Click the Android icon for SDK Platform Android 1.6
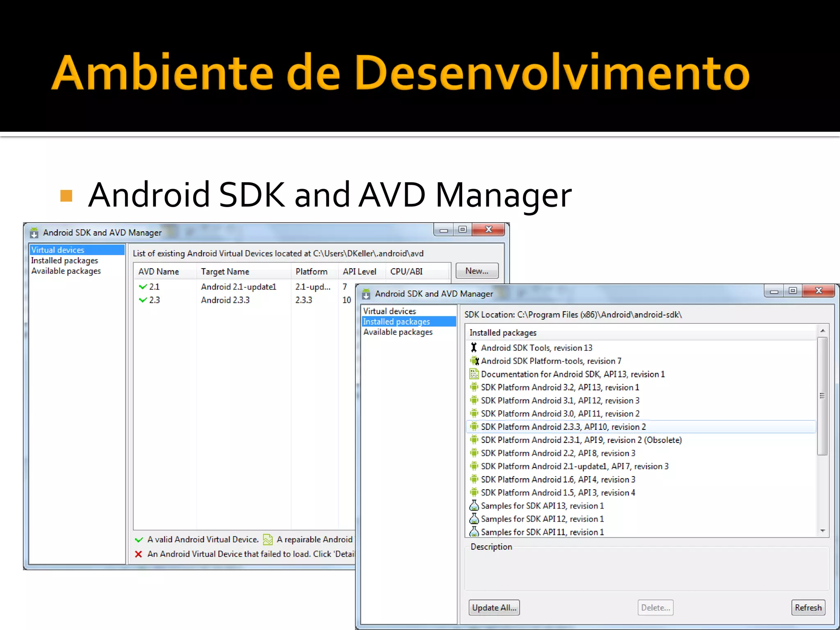The image size is (840, 630). pos(474,479)
